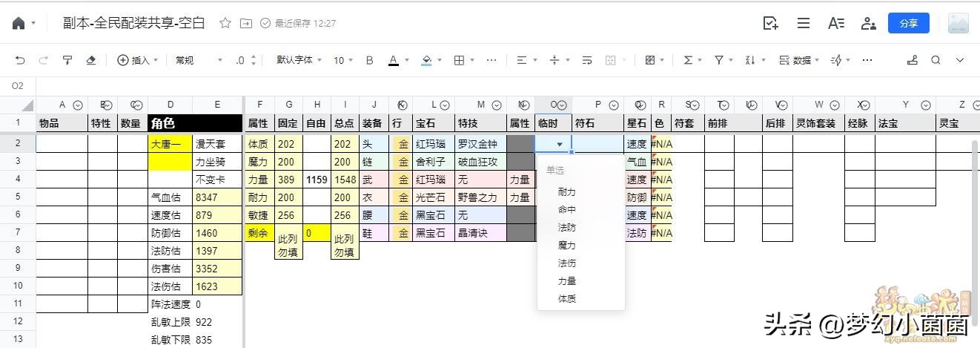Click the decimal places stepper
The width and height of the screenshot is (980, 348).
click(x=246, y=60)
